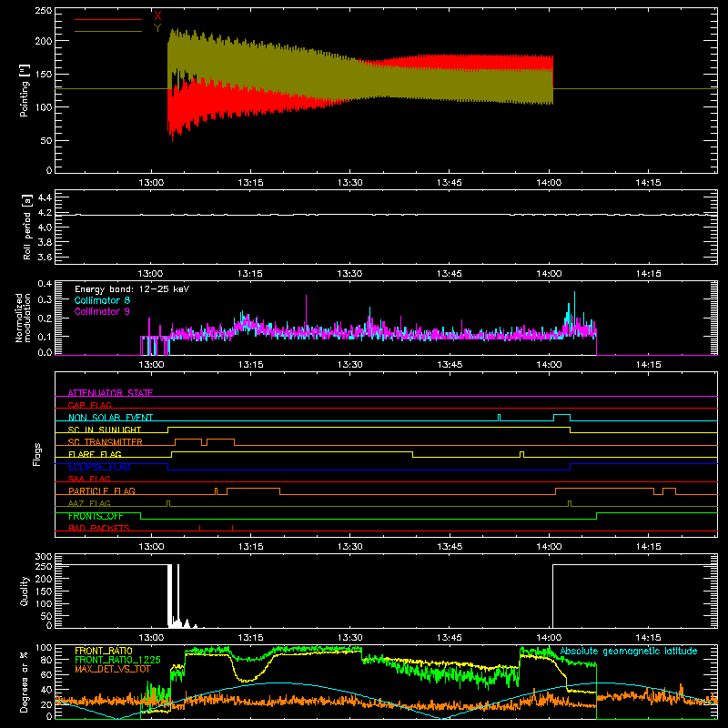Click 13:30 tick label under pointing plot

tap(350, 183)
